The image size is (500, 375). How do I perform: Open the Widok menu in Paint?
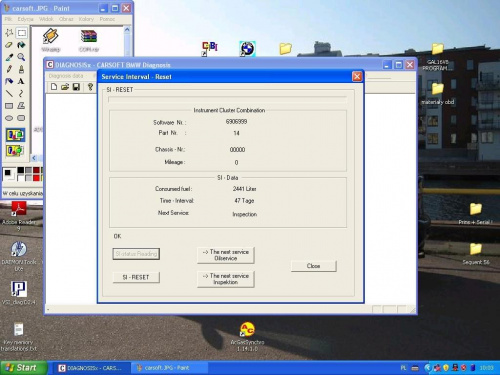[x=46, y=19]
